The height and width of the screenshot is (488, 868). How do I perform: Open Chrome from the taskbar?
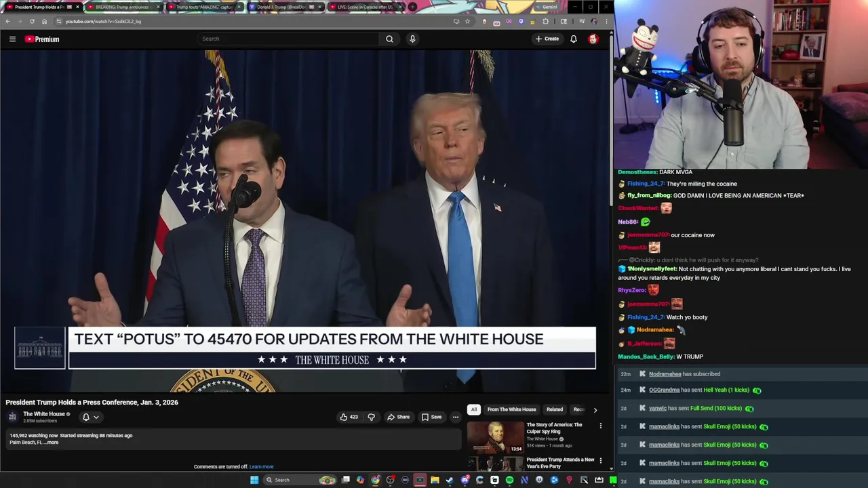[x=375, y=480]
